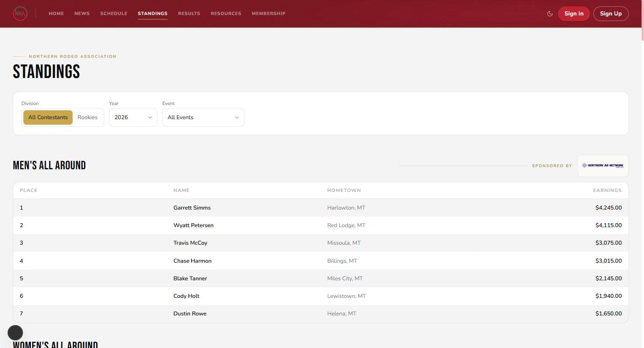Viewport: 644px width, 348px height.
Task: Click Red Lodge, MT hometown
Action: [346, 225]
